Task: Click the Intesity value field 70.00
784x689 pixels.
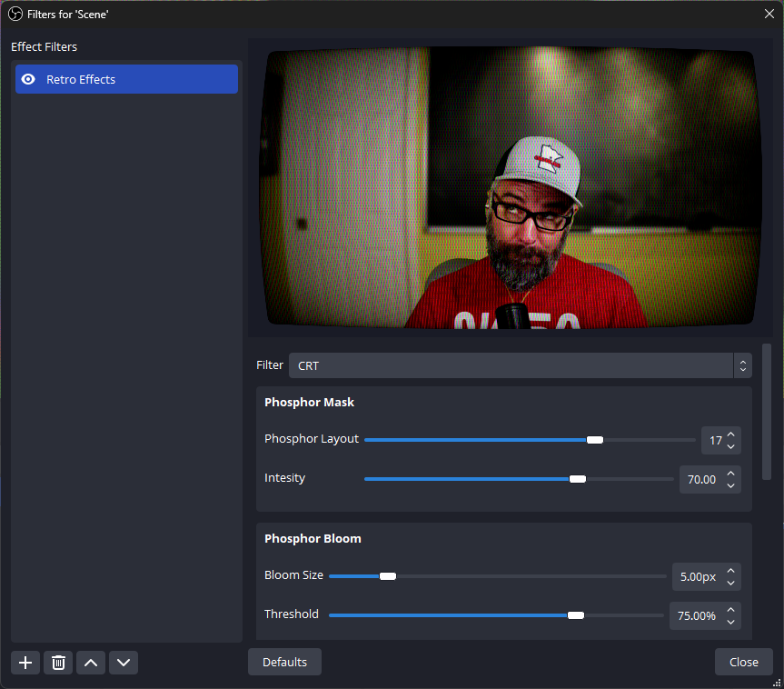Action: point(700,480)
